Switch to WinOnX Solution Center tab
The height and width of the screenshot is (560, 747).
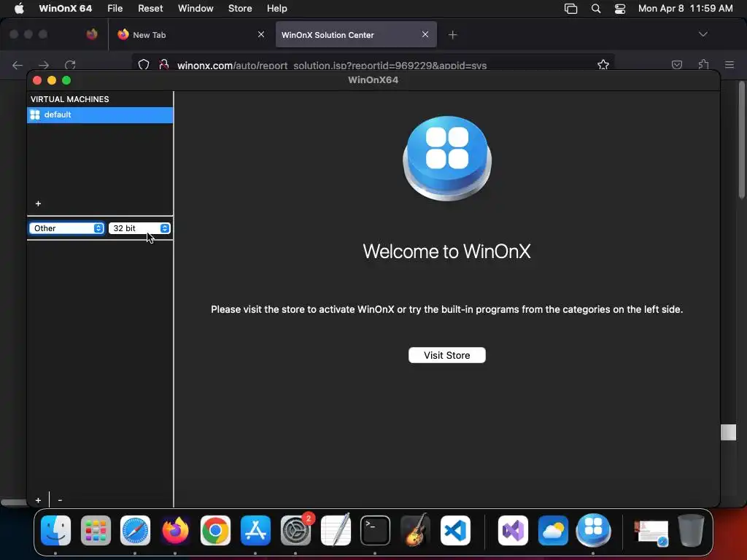point(356,35)
